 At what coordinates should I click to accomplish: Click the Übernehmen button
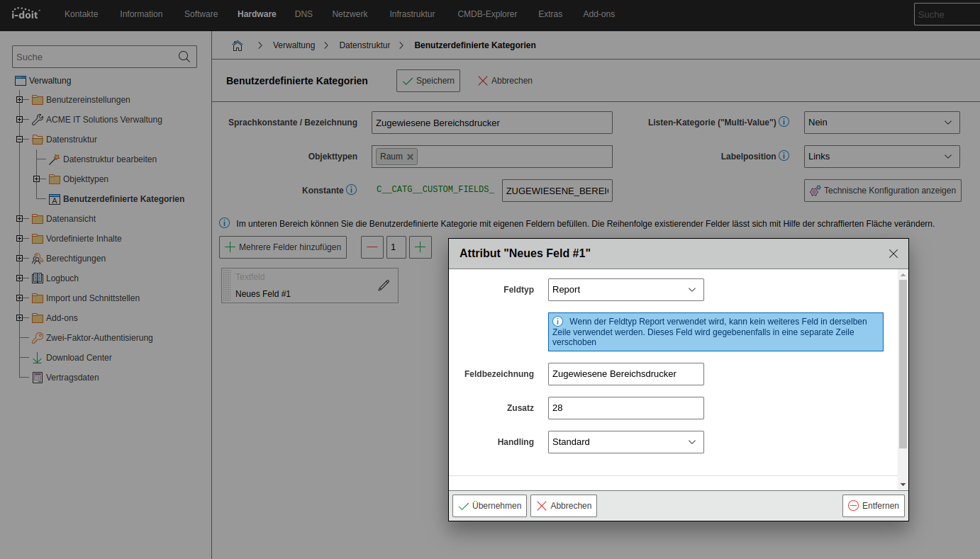(489, 506)
